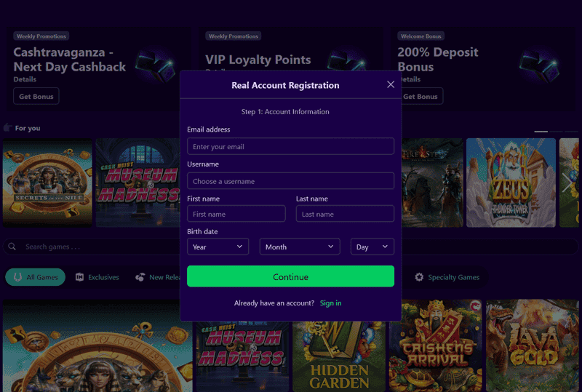Follow the Sign in link

tap(331, 303)
